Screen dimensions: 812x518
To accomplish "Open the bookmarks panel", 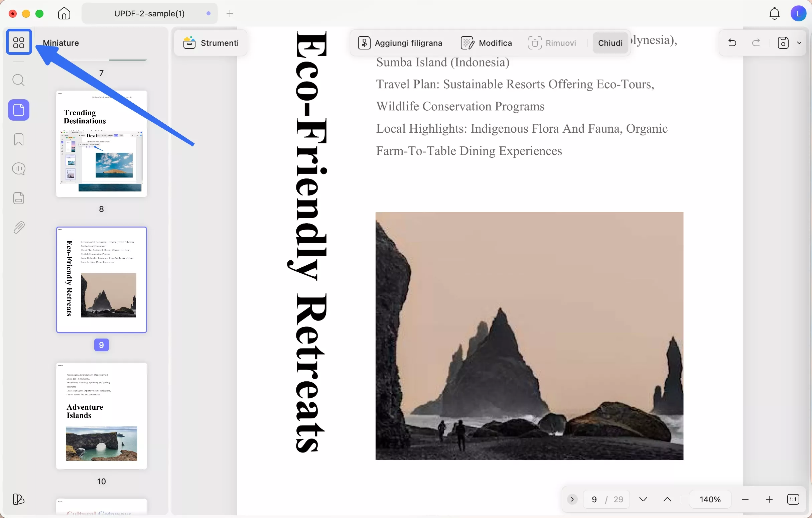I will [x=19, y=140].
